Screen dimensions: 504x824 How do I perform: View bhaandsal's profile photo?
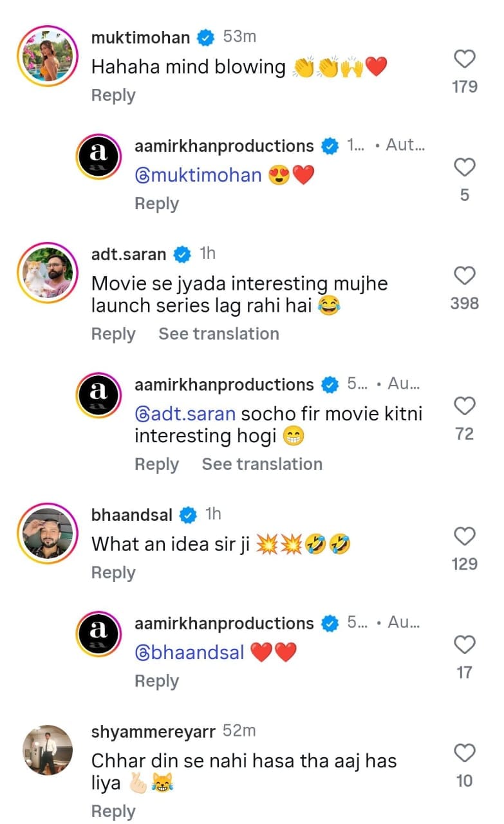(x=46, y=533)
